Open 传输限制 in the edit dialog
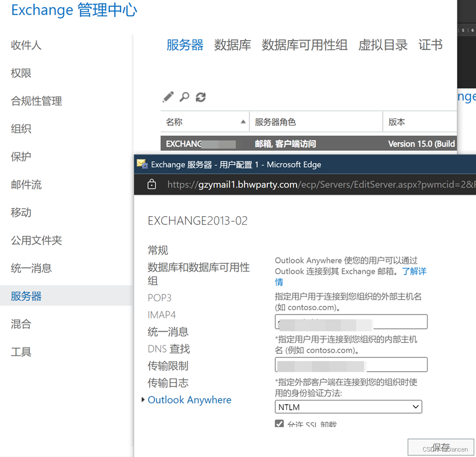The height and width of the screenshot is (457, 476). point(168,366)
